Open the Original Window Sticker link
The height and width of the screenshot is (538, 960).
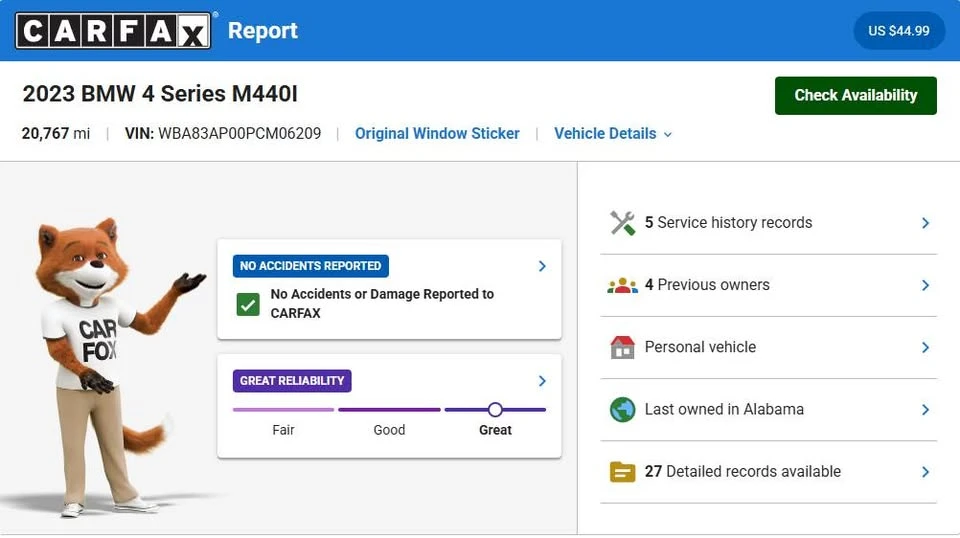[437, 133]
